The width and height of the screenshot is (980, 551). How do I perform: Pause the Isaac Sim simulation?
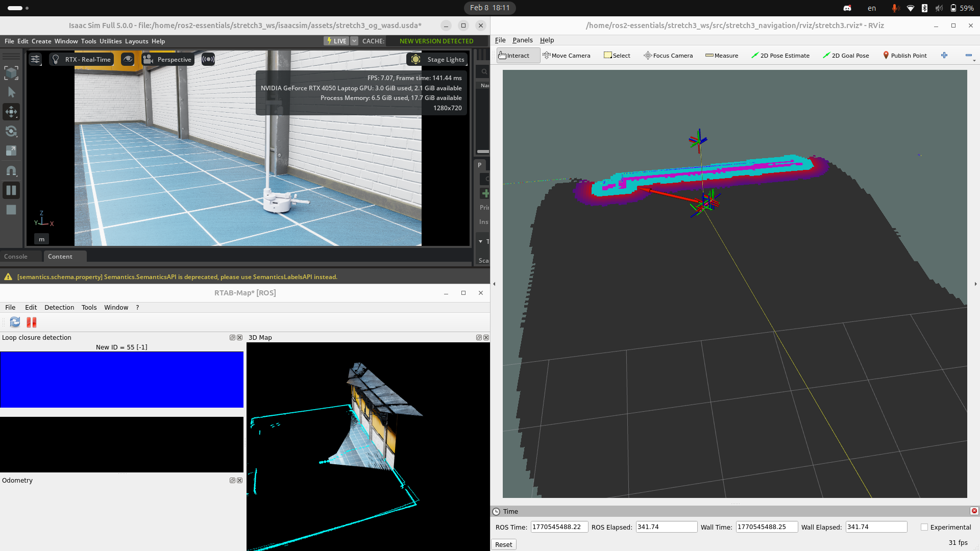[x=11, y=190]
